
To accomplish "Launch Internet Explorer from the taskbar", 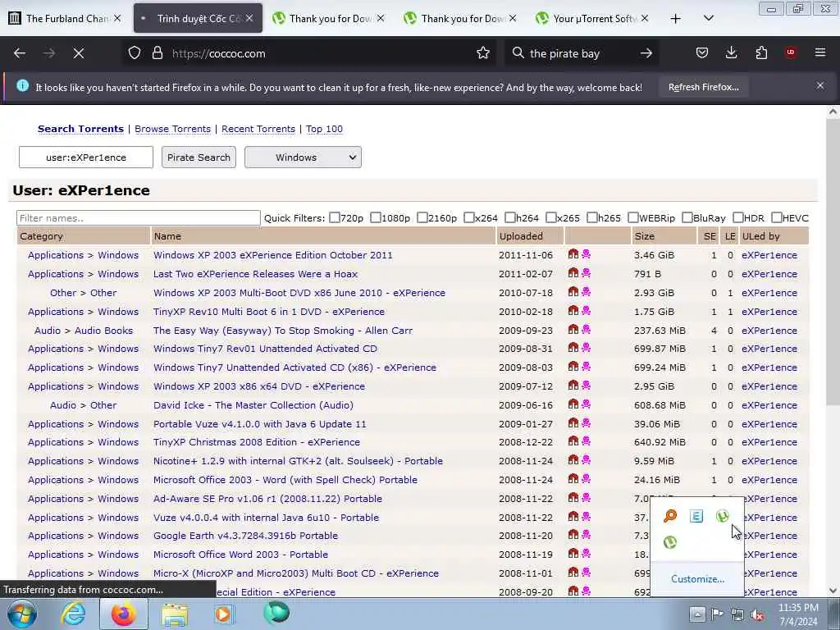I will point(73,614).
